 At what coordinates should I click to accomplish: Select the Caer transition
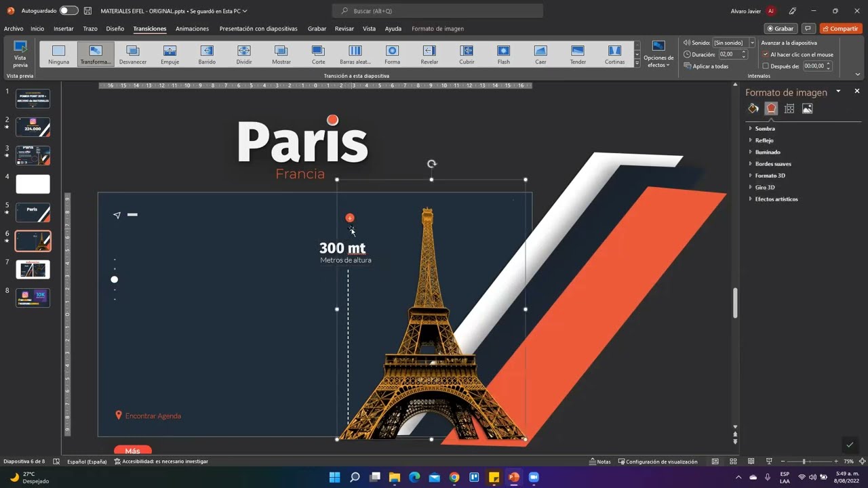coord(540,54)
